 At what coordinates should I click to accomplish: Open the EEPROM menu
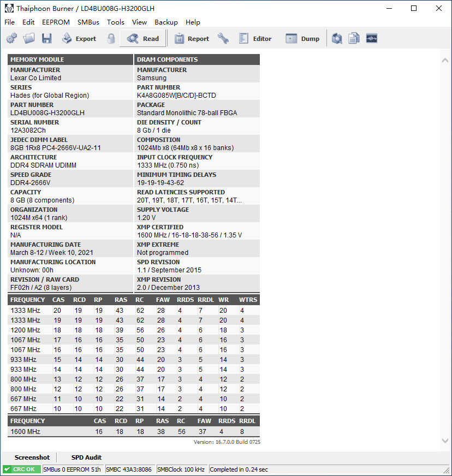(56, 22)
